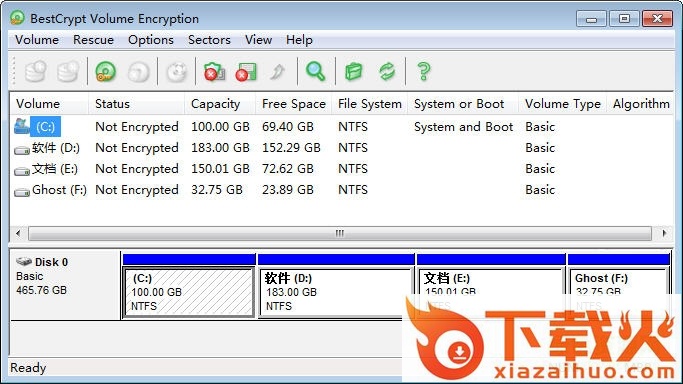Click the green briefcase toolbar icon
Viewport: 683px width, 384px height.
click(x=354, y=71)
